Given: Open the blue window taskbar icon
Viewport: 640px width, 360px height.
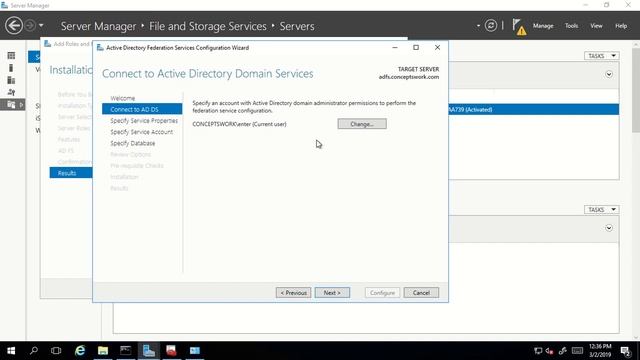Looking at the screenshot, I should coord(195,351).
